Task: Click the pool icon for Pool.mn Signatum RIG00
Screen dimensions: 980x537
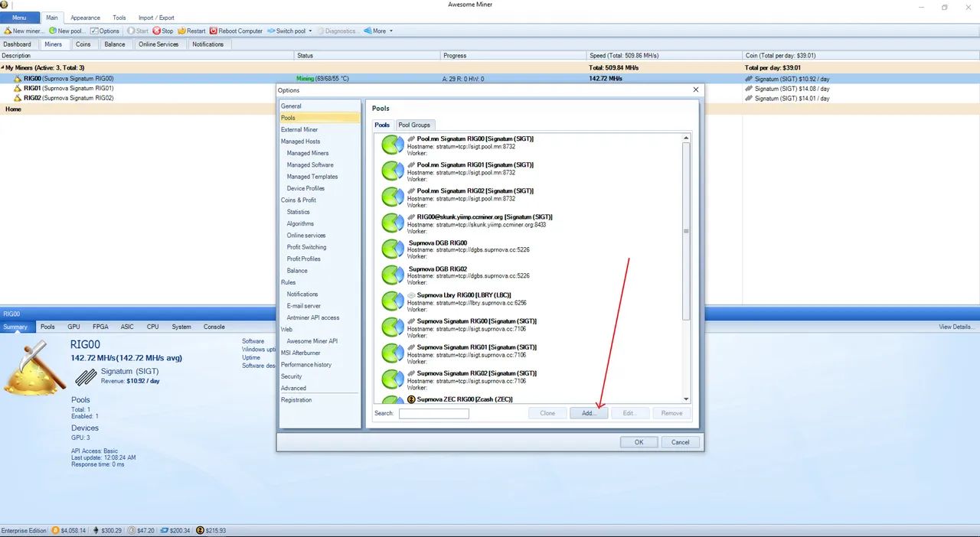Action: (393, 145)
